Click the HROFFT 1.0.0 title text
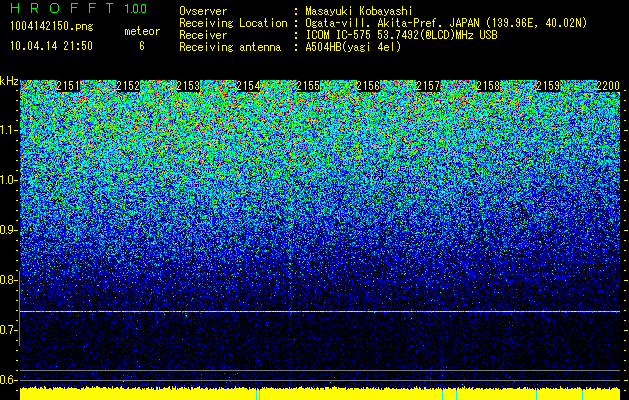This screenshot has width=629, height=400. 78,8
